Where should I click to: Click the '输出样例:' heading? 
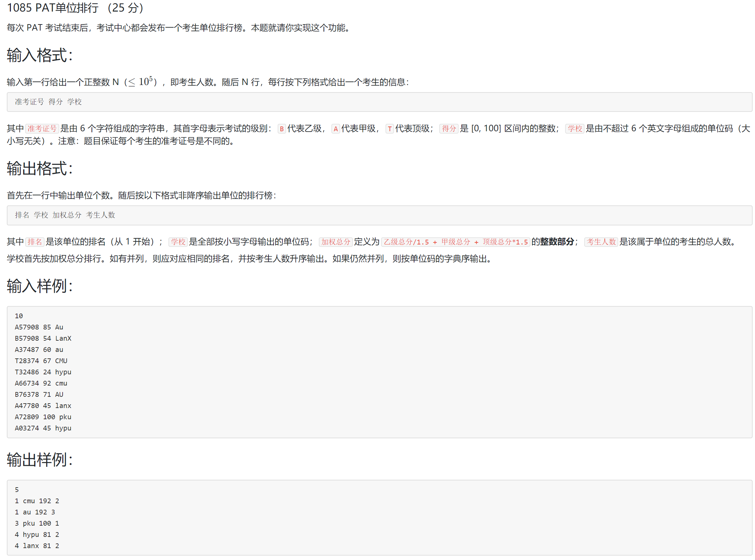point(40,460)
